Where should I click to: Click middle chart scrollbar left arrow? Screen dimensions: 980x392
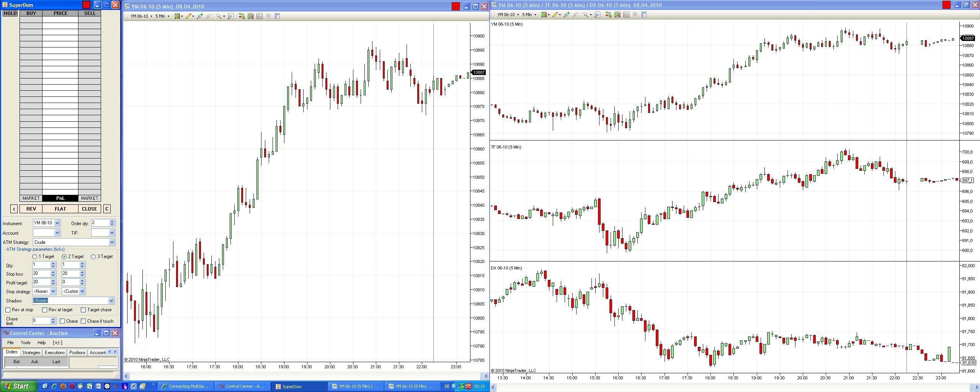click(126, 376)
